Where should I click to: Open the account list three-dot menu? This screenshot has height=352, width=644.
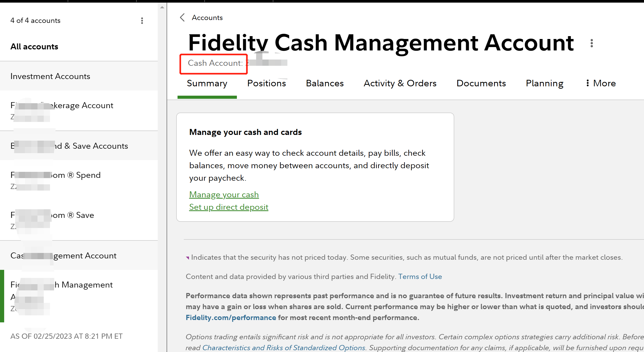pyautogui.click(x=142, y=21)
